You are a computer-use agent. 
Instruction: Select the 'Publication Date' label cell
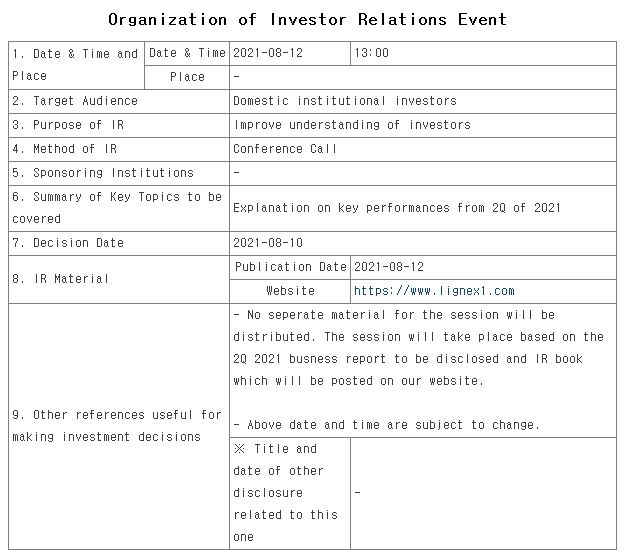coord(290,267)
